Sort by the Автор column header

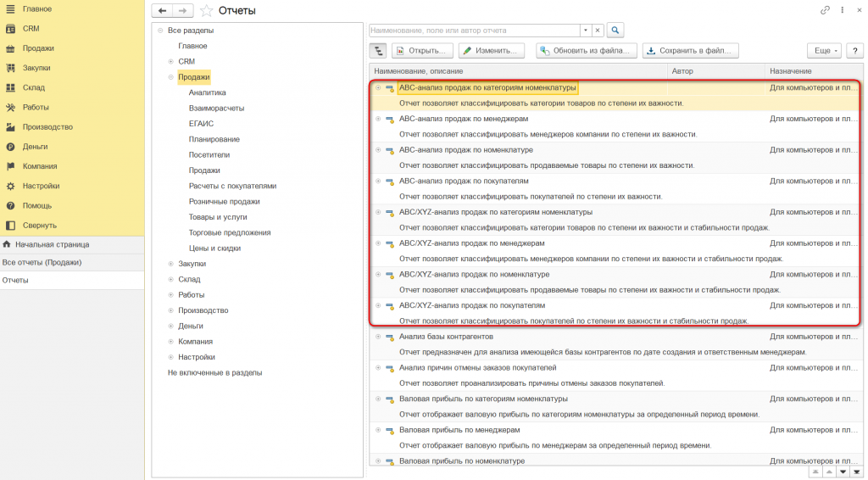pos(715,71)
